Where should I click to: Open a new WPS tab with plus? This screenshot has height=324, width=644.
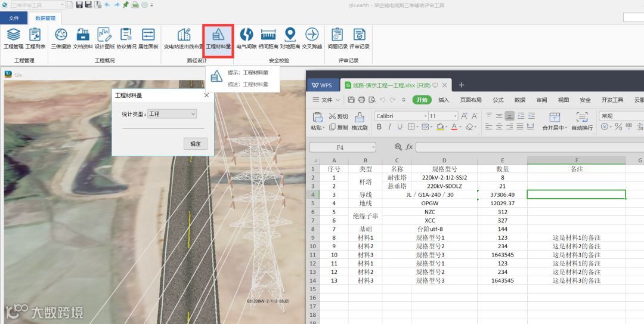tap(461, 85)
